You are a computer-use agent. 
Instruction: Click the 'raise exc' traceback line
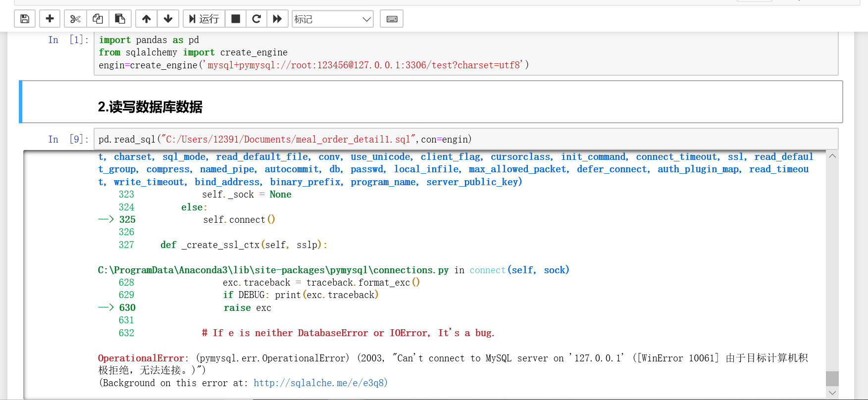pyautogui.click(x=247, y=307)
